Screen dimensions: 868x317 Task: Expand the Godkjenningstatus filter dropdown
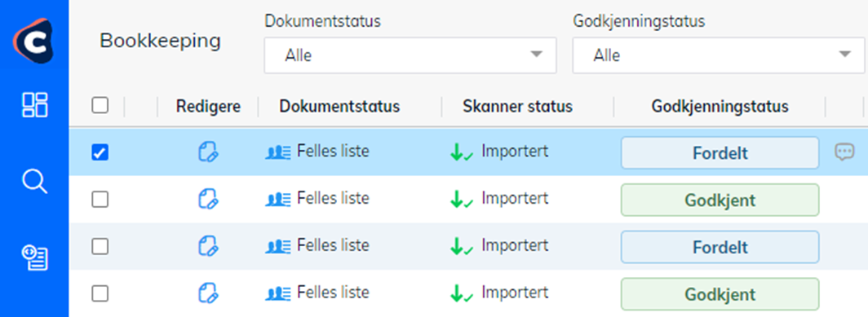coord(719,55)
